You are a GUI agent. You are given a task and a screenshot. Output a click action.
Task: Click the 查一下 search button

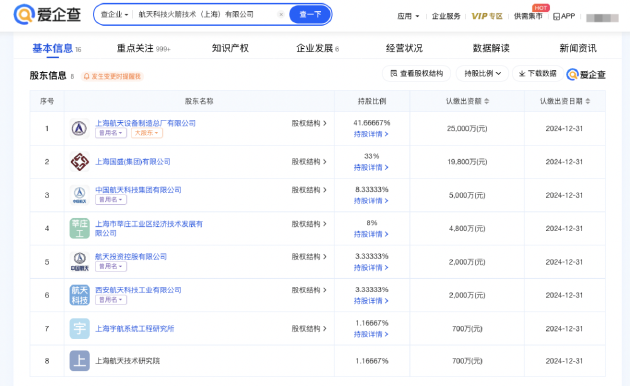[310, 14]
